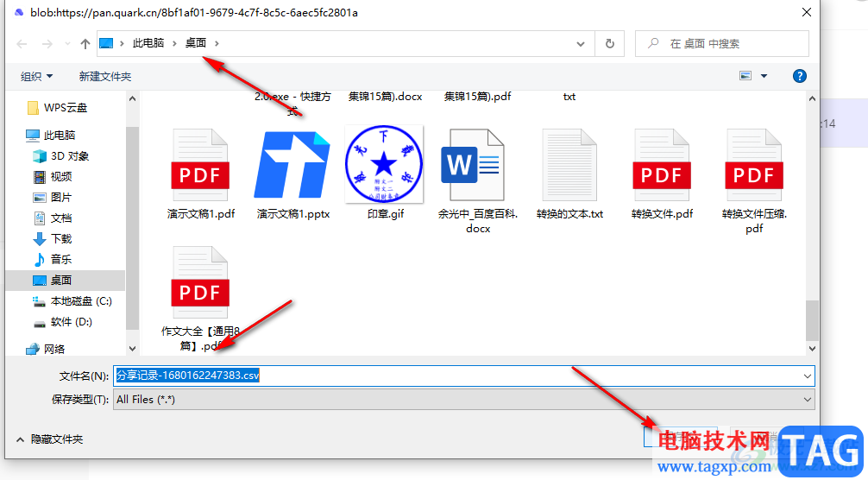Open the 3D 对象 folder
868x480 pixels.
[x=61, y=156]
